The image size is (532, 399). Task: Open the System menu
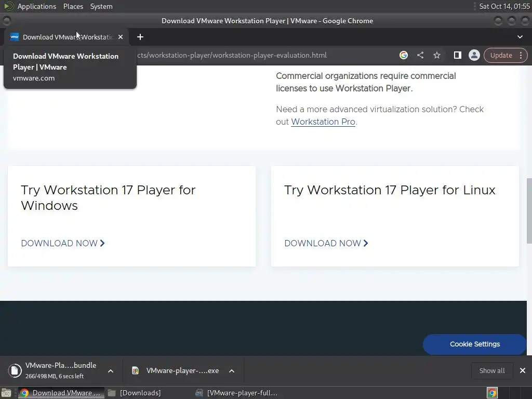tap(101, 6)
